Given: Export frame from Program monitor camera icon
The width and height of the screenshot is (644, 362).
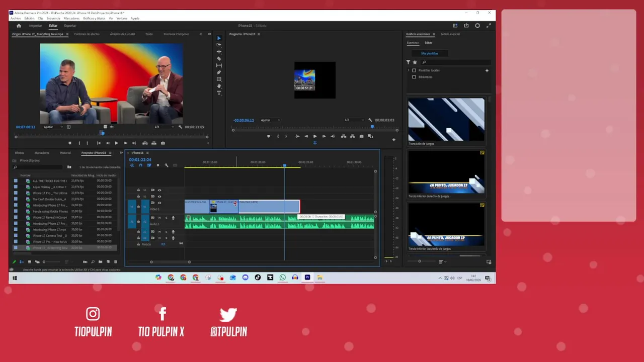Looking at the screenshot, I should (361, 136).
